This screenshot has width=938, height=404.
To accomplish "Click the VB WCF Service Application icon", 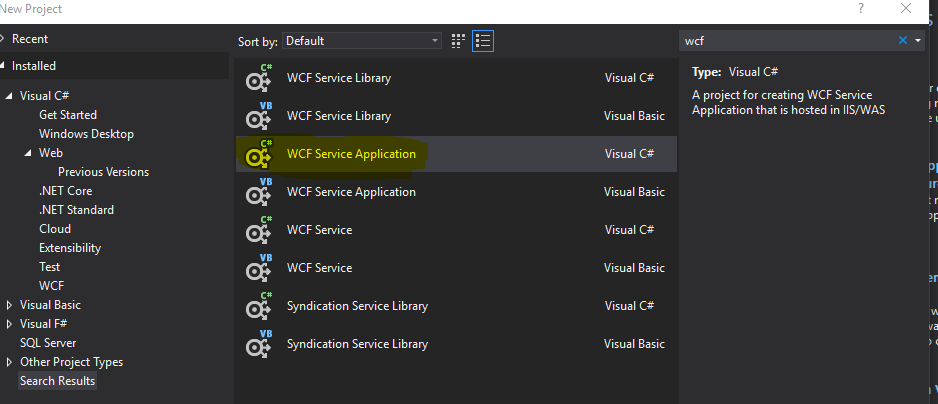I will pos(259,193).
